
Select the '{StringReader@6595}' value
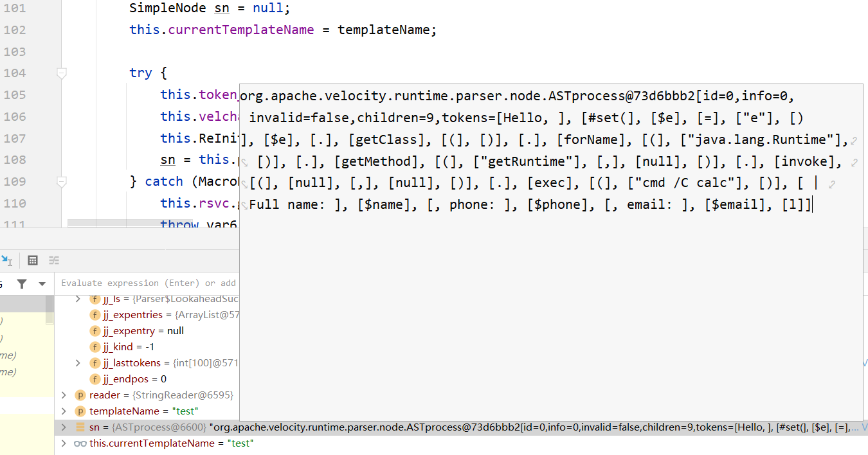[183, 395]
